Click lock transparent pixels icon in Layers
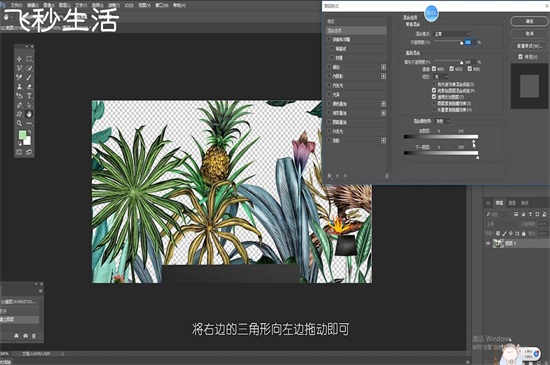 pyautogui.click(x=498, y=233)
